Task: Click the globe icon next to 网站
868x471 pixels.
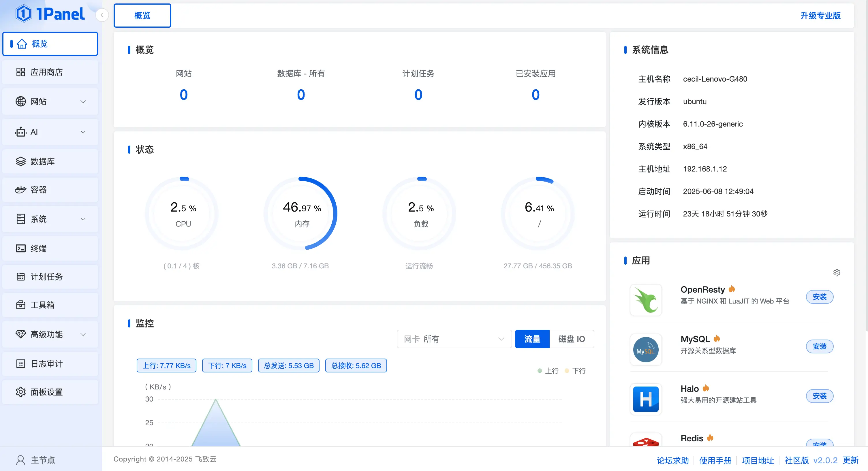Action: pyautogui.click(x=20, y=101)
